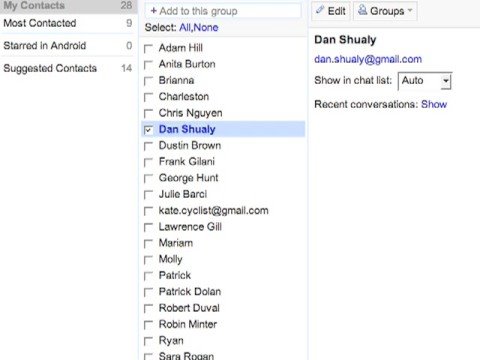This screenshot has height=360, width=480.
Task: Select All contacts link
Action: pos(185,27)
